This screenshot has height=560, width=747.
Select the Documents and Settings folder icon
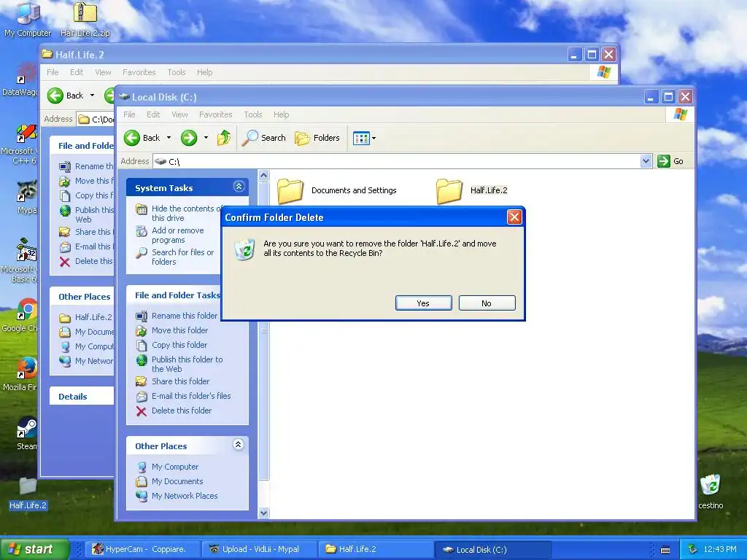[290, 190]
